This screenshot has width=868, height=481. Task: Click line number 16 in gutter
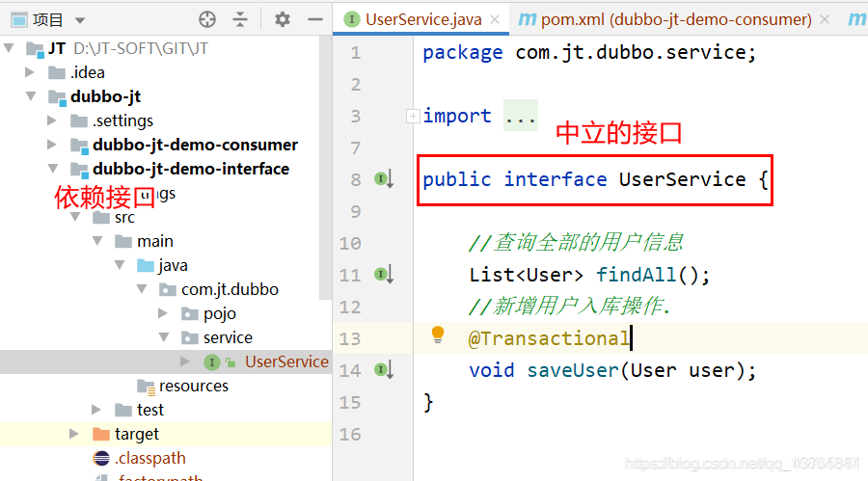tap(350, 434)
